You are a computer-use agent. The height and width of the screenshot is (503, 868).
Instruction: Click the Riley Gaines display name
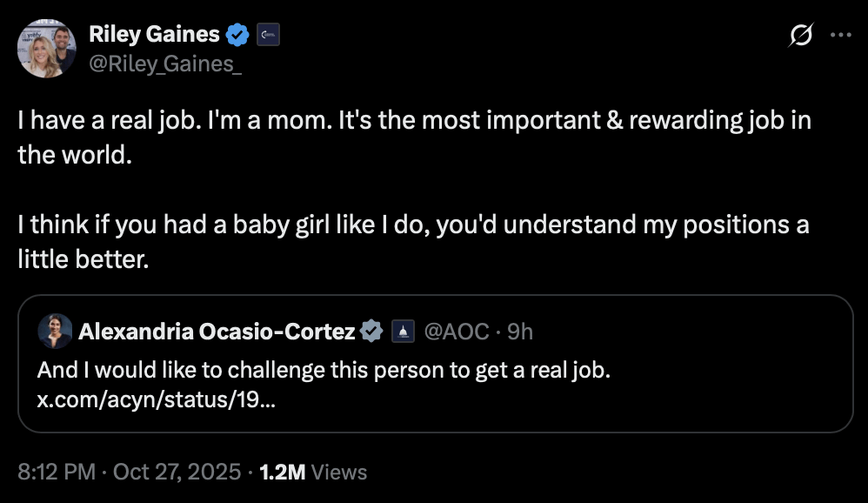(x=154, y=35)
